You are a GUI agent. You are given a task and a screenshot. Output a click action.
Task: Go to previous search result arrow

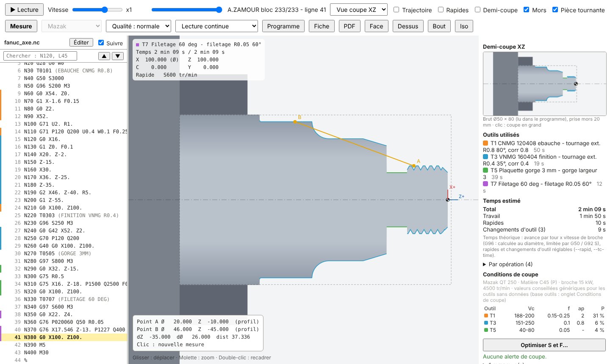104,56
